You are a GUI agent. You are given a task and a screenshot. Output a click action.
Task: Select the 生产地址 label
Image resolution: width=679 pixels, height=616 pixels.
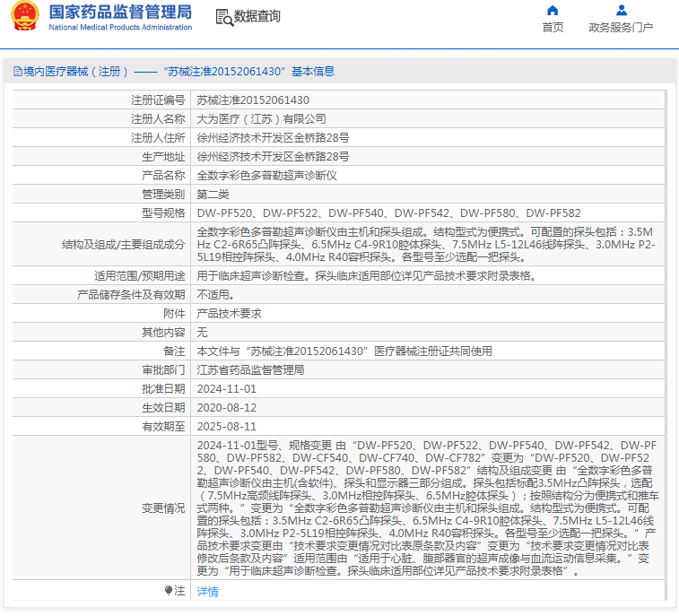(x=163, y=156)
